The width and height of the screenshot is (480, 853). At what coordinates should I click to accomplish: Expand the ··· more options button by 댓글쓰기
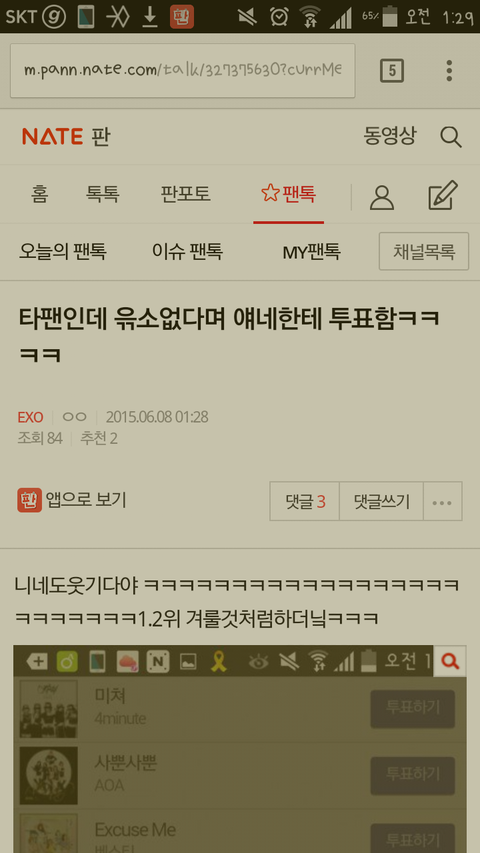pyautogui.click(x=442, y=501)
